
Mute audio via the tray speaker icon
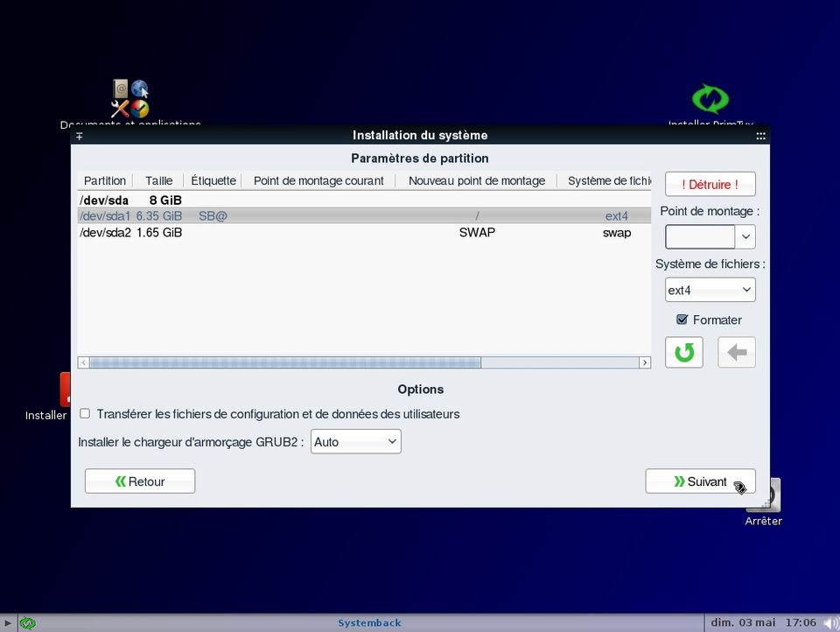[829, 622]
